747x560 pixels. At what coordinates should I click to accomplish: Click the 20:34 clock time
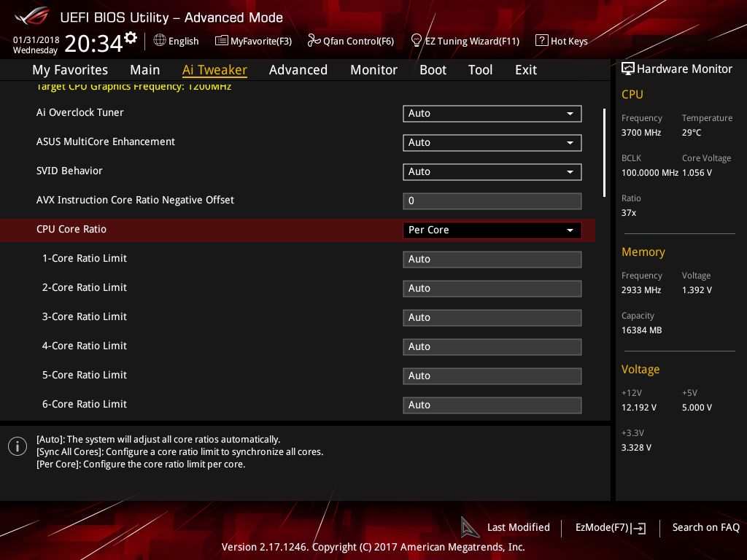[x=94, y=43]
